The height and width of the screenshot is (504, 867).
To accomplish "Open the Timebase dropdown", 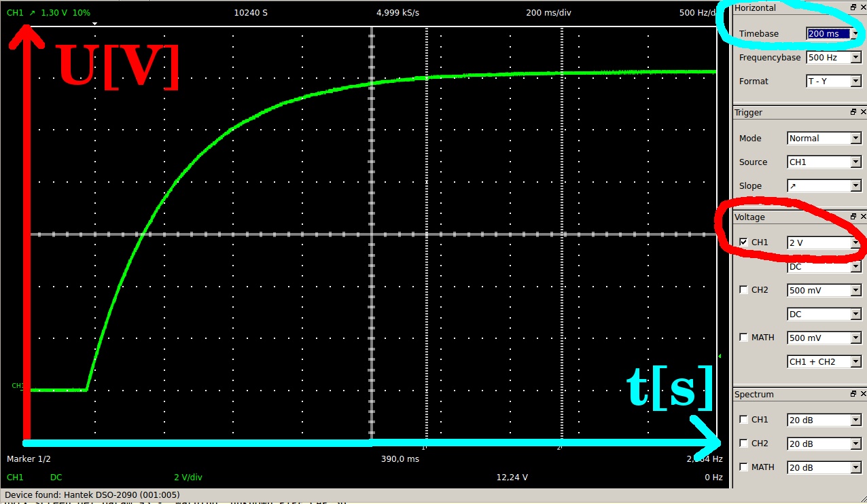I will pyautogui.click(x=833, y=33).
